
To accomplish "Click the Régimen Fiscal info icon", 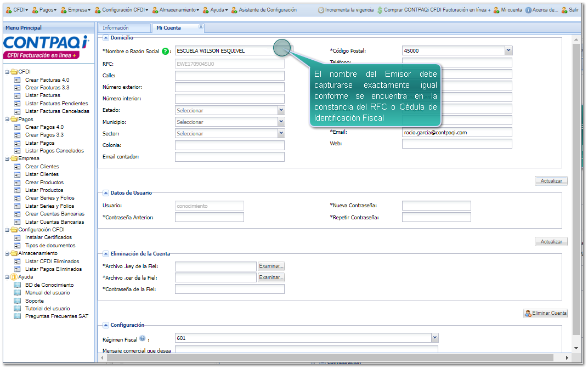I will click(x=143, y=339).
